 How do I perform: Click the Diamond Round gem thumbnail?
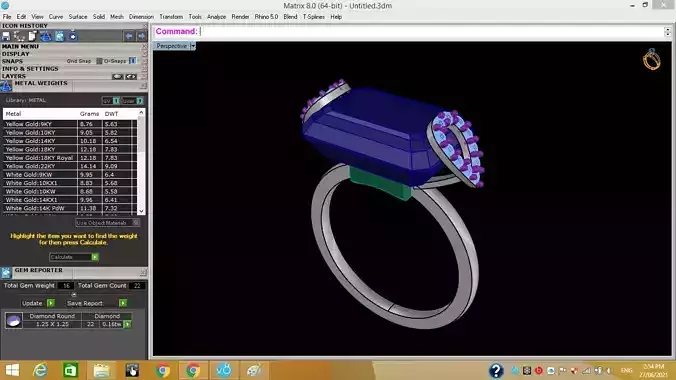(x=13, y=320)
